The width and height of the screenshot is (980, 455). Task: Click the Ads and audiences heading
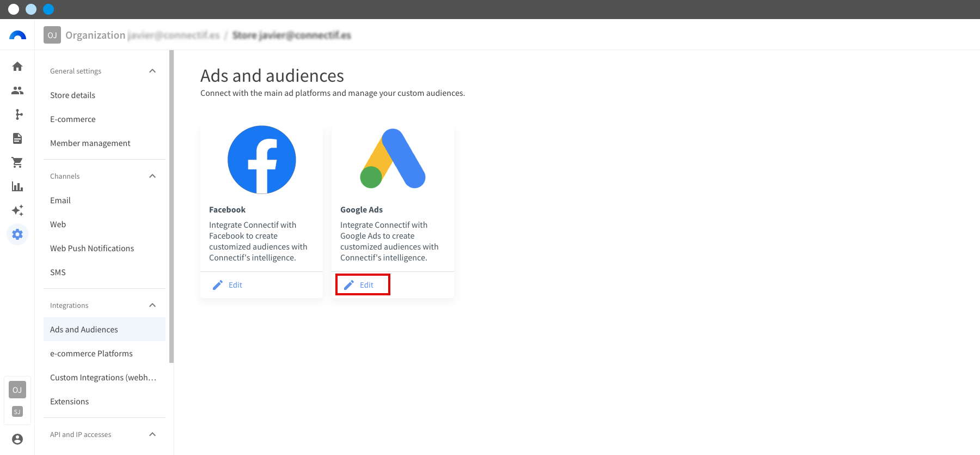click(272, 76)
